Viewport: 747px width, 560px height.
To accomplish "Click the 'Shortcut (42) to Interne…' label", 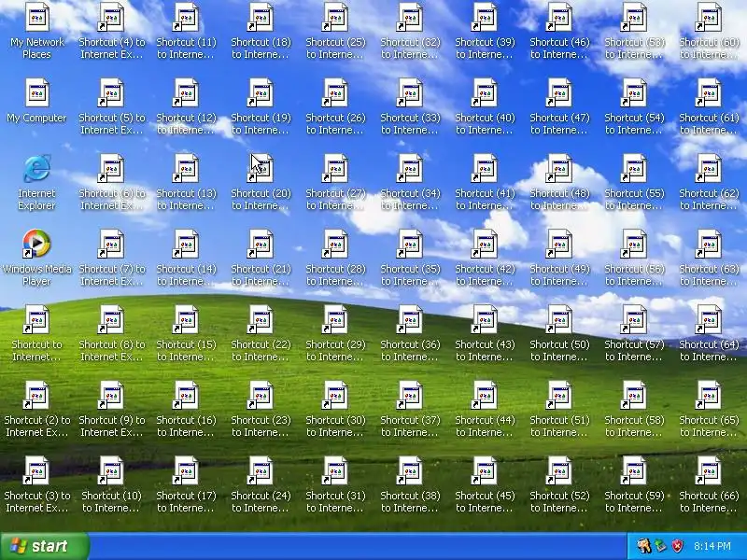I will [x=485, y=274].
